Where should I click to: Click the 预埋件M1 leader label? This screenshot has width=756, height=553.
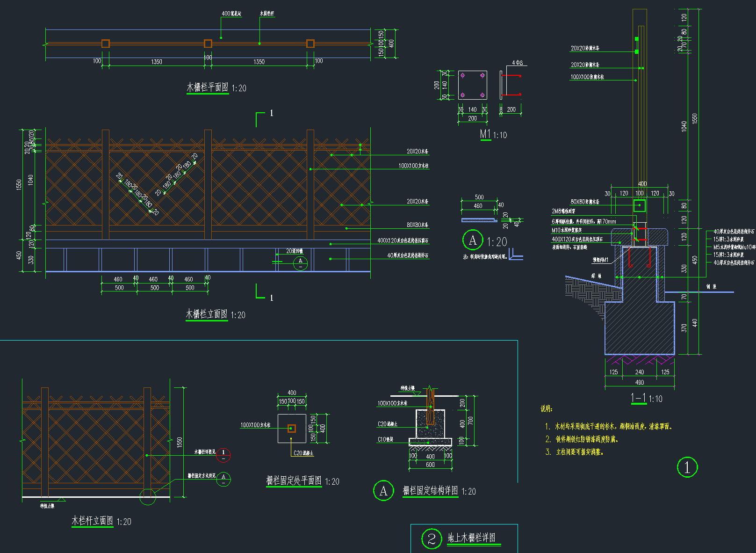[600, 260]
